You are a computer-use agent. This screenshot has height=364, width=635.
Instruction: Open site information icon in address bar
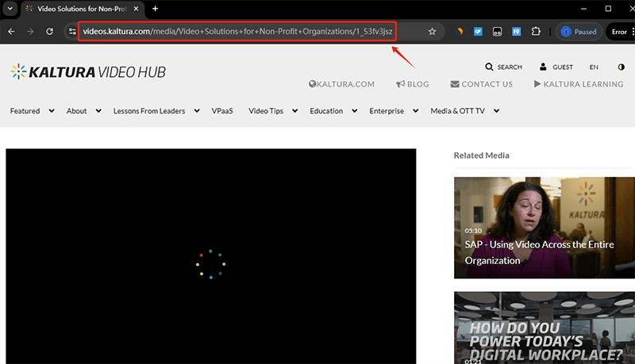pyautogui.click(x=72, y=32)
